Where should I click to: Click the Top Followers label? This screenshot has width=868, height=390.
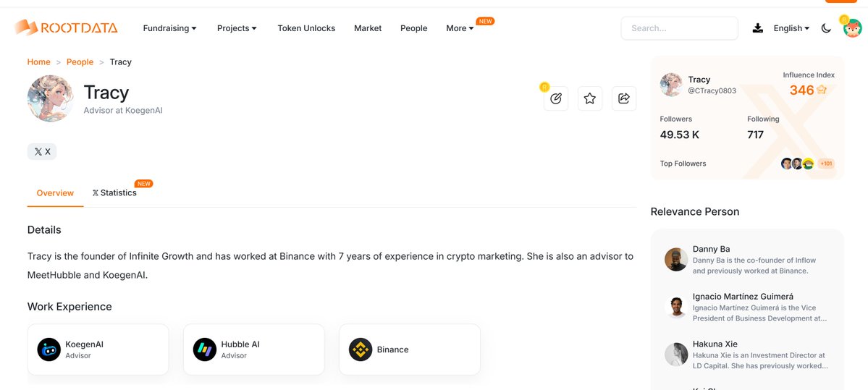point(683,164)
